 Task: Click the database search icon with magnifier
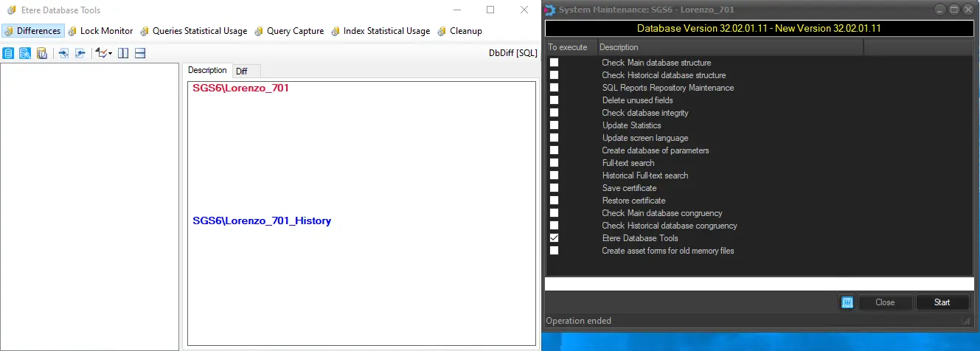tap(25, 53)
